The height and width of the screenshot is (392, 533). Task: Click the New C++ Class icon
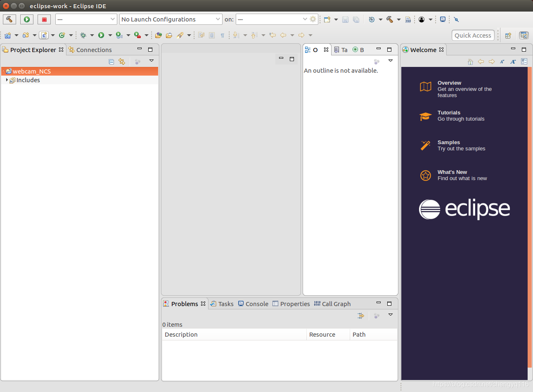point(62,35)
